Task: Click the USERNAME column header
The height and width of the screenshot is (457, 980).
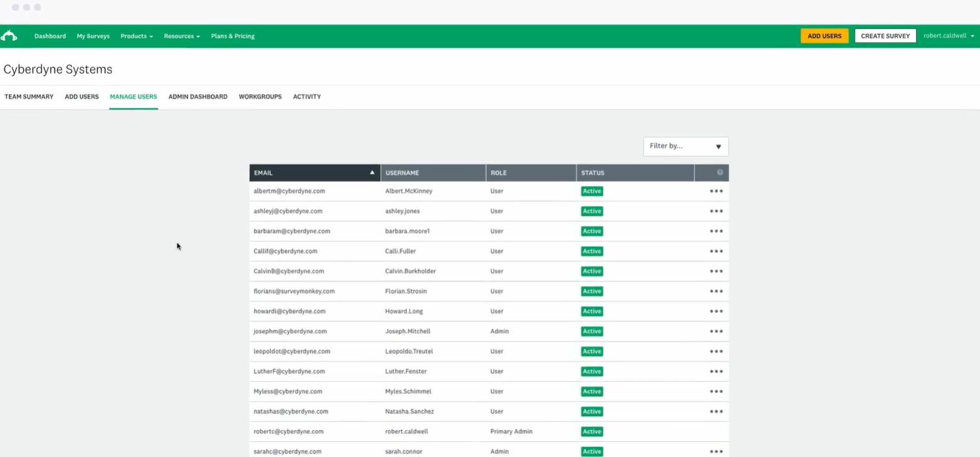Action: tap(402, 172)
